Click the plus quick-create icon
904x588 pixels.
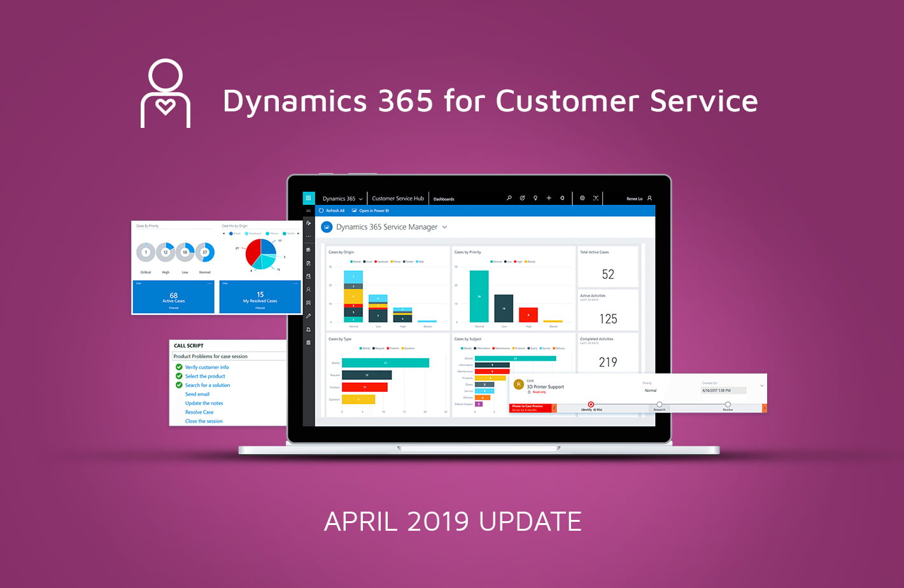549,198
